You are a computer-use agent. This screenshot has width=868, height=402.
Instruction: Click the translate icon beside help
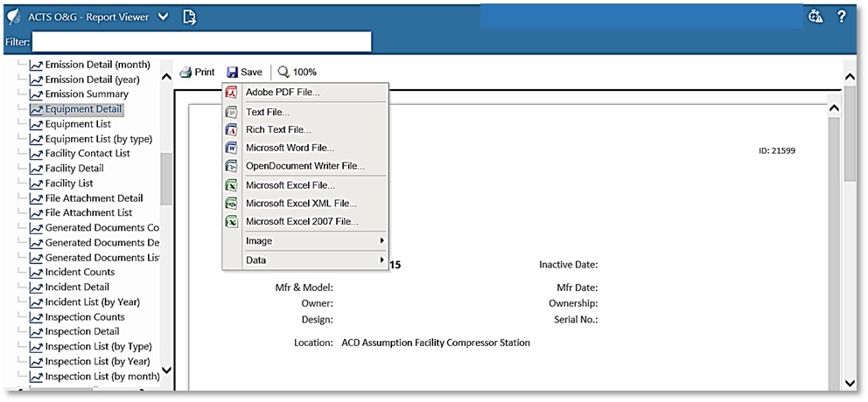click(x=816, y=17)
